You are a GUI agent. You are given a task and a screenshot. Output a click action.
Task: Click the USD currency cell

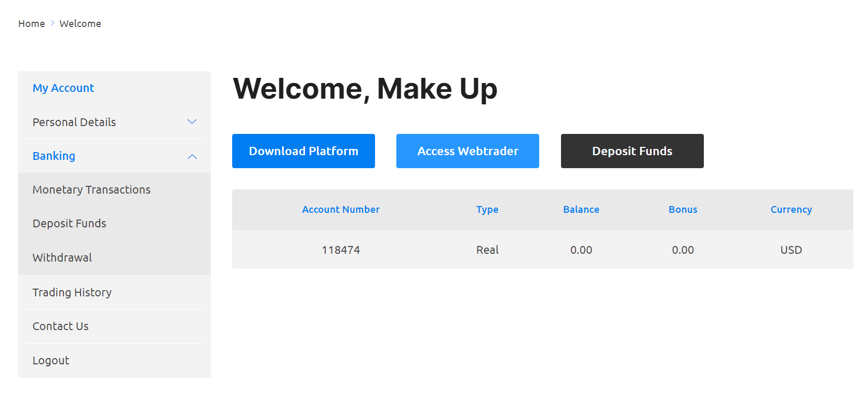[791, 250]
